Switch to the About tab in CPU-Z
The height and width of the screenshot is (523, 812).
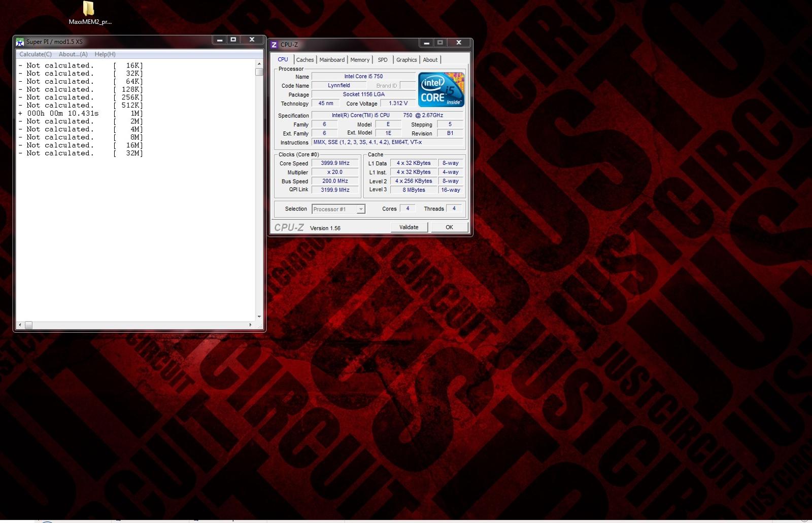coord(430,60)
